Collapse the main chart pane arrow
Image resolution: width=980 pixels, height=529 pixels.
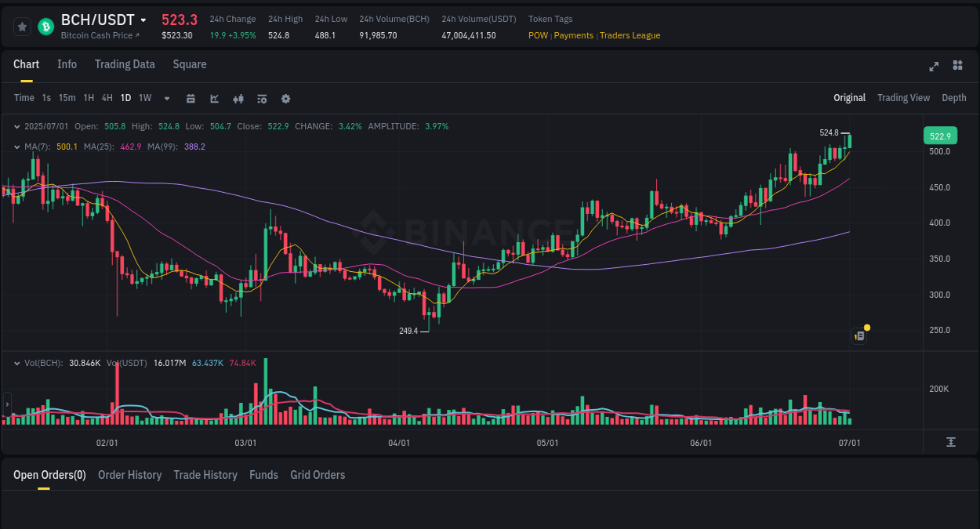coord(17,125)
